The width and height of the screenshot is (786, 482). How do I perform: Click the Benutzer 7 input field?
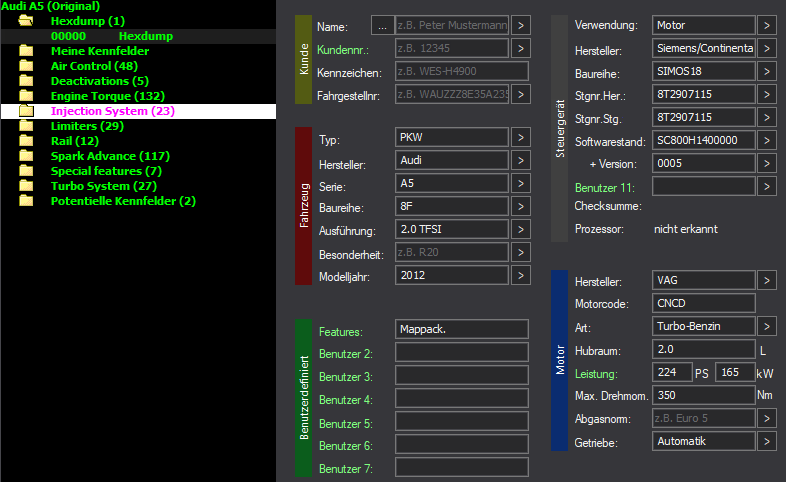[462, 467]
